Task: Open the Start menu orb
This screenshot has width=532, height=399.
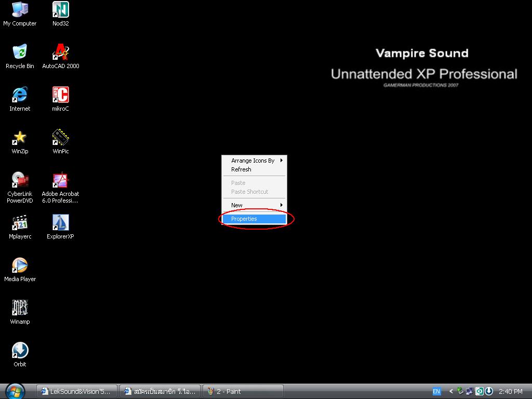Action: pyautogui.click(x=15, y=391)
